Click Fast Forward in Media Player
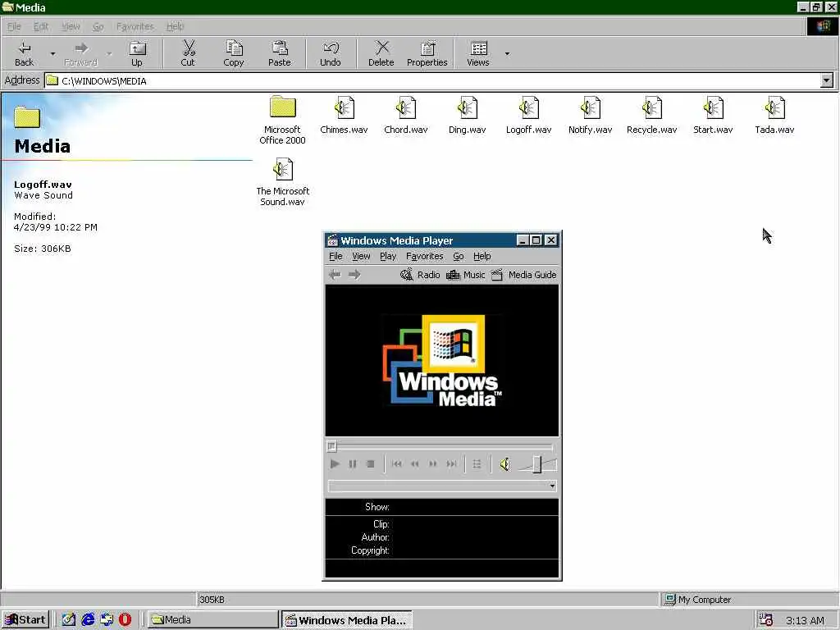Screen dimensions: 840x630 pyautogui.click(x=433, y=464)
